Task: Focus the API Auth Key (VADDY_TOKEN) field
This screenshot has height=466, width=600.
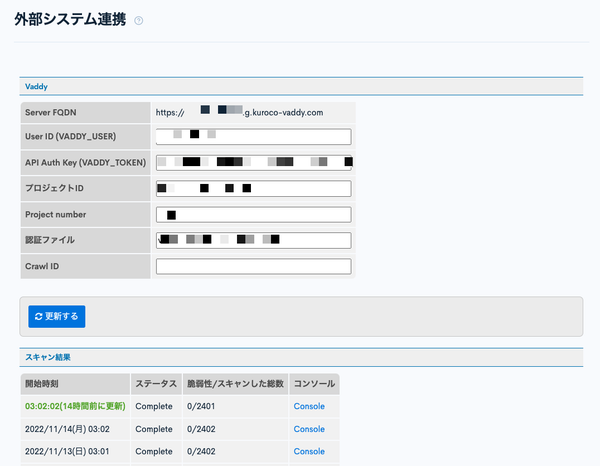Action: (254, 163)
